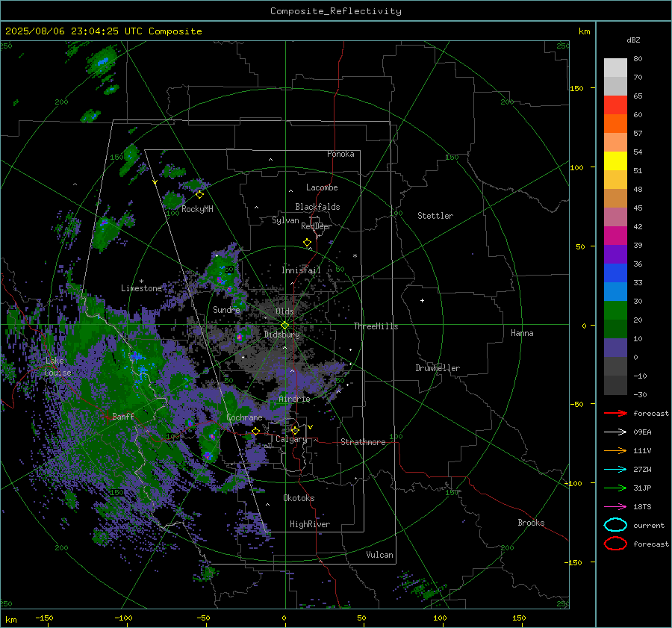The height and width of the screenshot is (628, 672).
Task: Select the red swatch between 65 and 60 dBZ
Action: (615, 105)
